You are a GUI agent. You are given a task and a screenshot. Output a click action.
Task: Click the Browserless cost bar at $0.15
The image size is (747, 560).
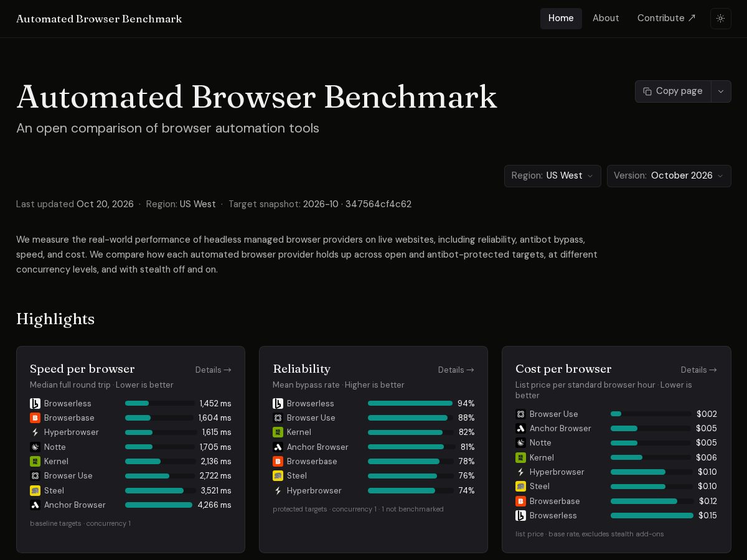(652, 516)
